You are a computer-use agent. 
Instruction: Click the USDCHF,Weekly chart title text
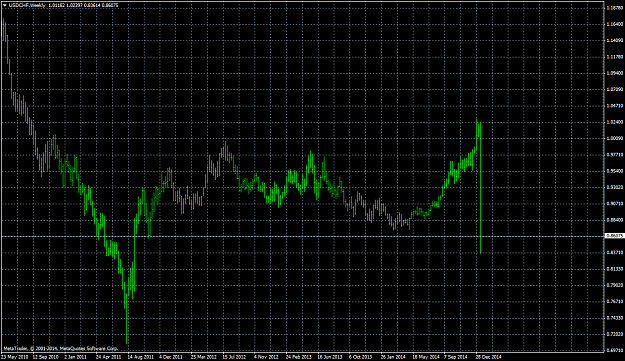tap(27, 5)
